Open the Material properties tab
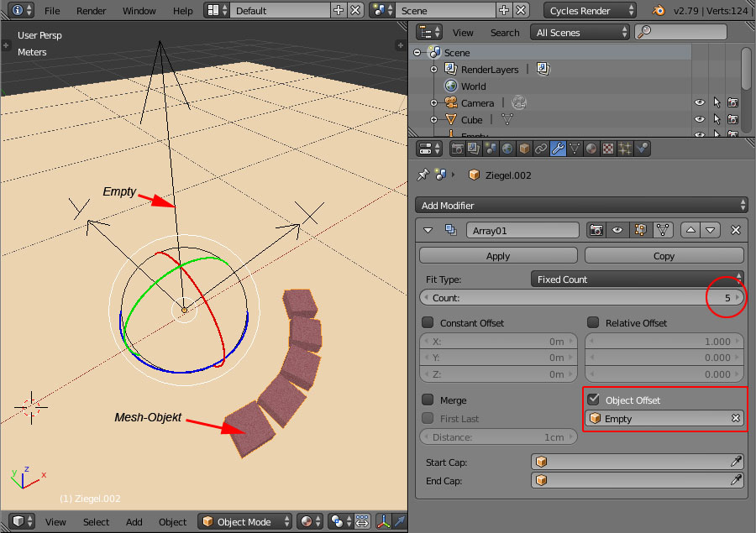Viewport: 756px width, 533px height. pos(591,149)
